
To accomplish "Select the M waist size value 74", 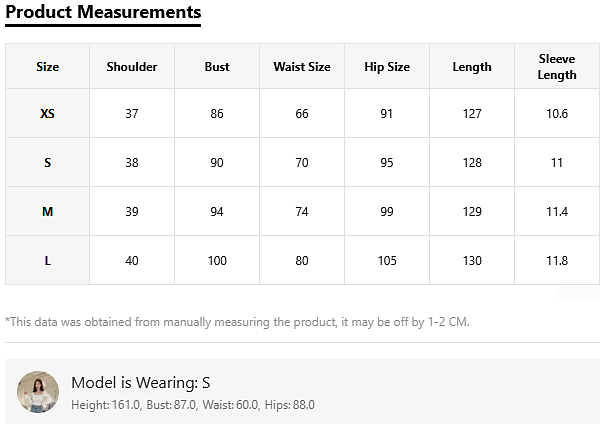I will 302,212.
